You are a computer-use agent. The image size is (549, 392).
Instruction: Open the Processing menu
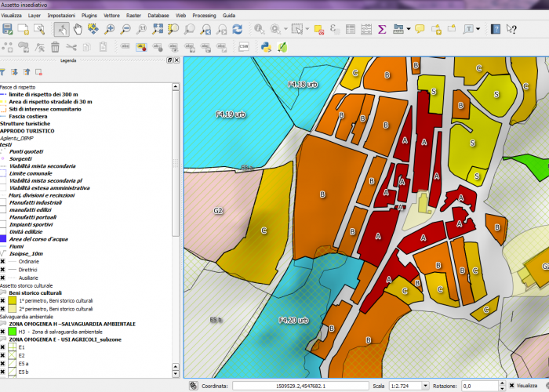204,16
